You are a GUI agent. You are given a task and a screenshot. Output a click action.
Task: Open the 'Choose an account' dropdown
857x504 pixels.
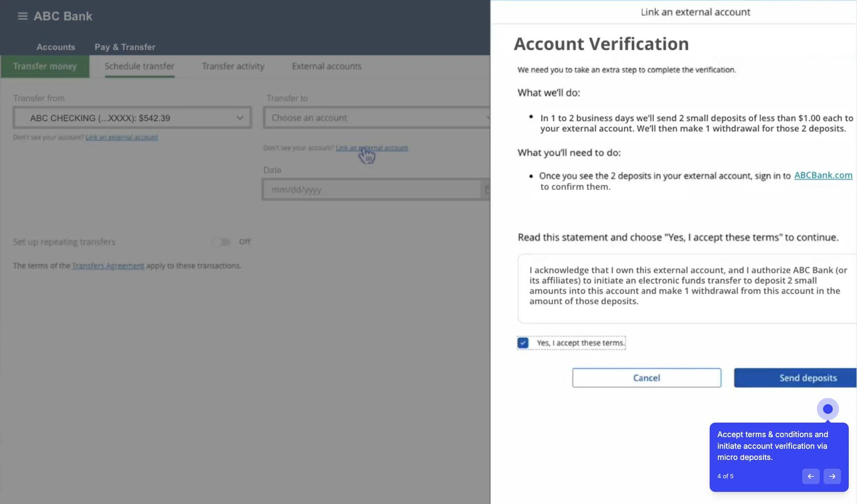pos(377,118)
